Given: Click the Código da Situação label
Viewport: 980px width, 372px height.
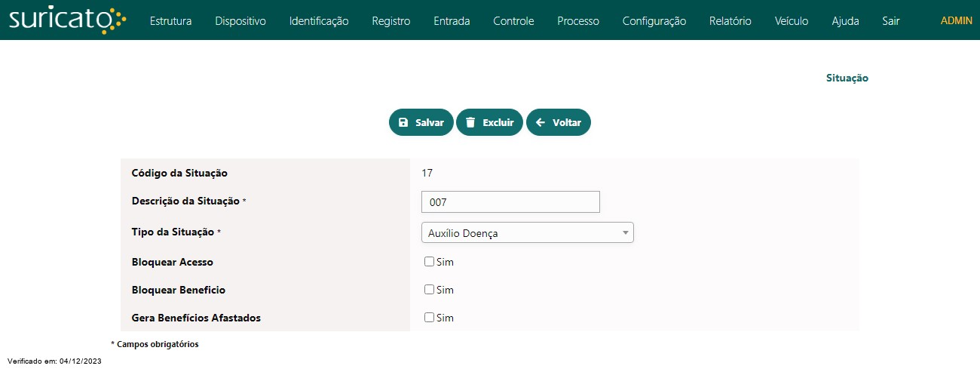Looking at the screenshot, I should pos(179,173).
